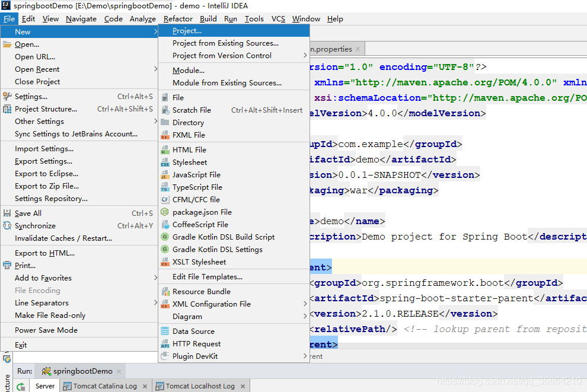Open the Help menu
587x392 pixels.
click(335, 19)
